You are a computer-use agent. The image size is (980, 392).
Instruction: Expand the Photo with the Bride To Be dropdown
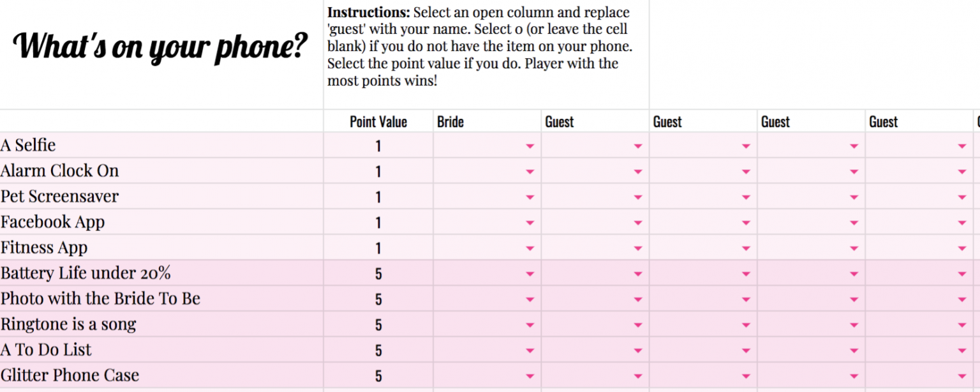[530, 298]
